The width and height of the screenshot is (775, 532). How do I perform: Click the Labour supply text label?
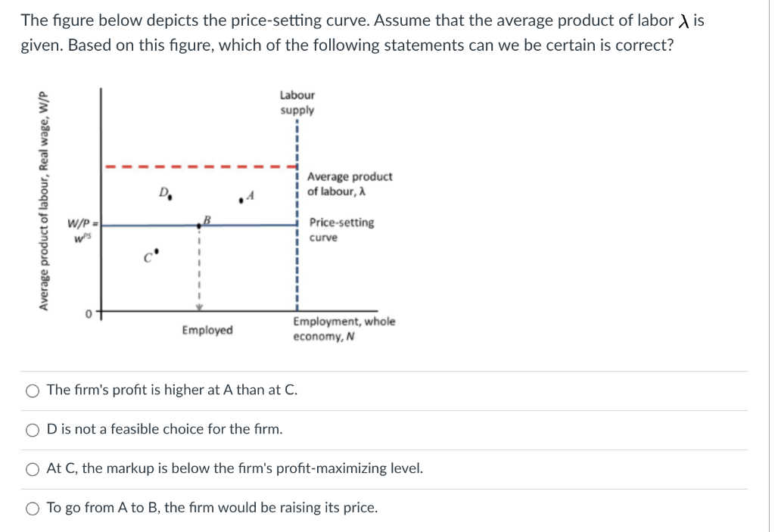pos(296,102)
